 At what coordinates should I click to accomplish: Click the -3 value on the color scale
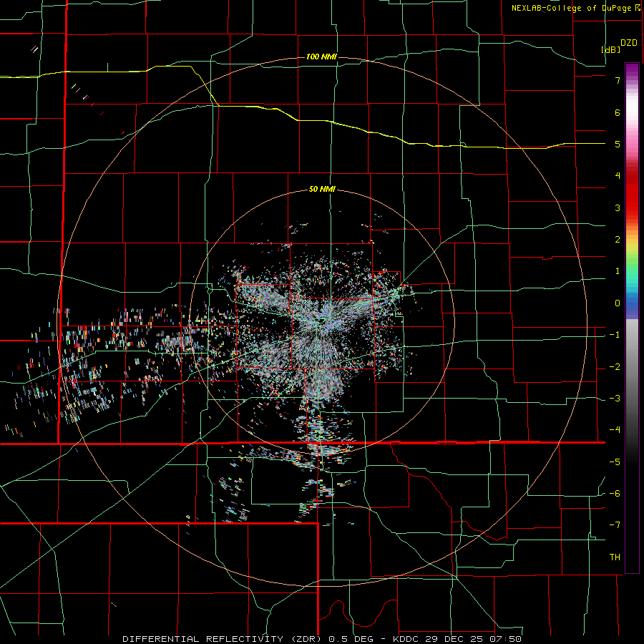[615, 399]
